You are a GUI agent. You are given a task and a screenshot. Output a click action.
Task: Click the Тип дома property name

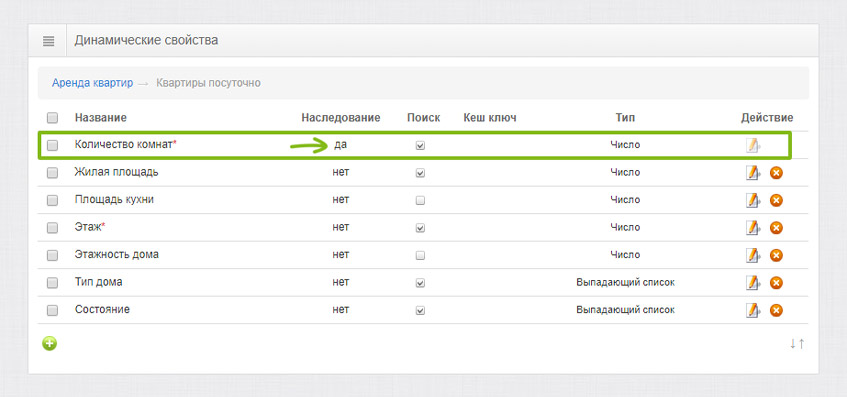click(x=98, y=282)
